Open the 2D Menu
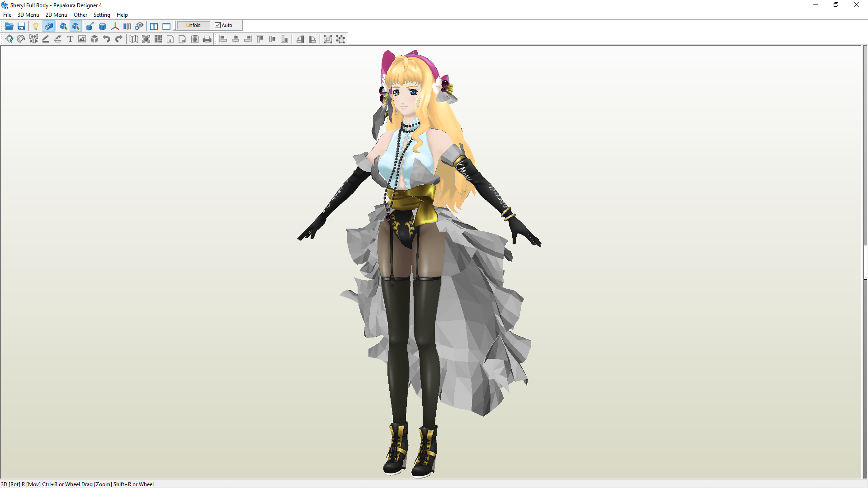 click(57, 14)
